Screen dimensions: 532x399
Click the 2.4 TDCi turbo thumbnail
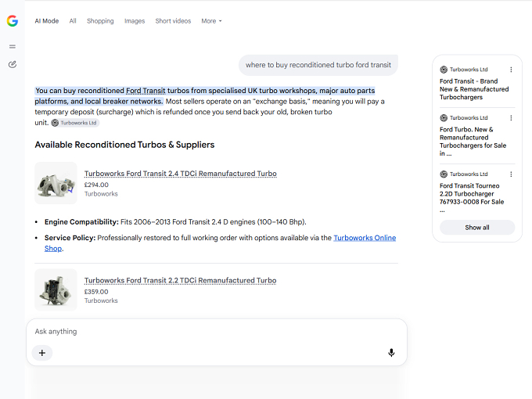tap(56, 183)
